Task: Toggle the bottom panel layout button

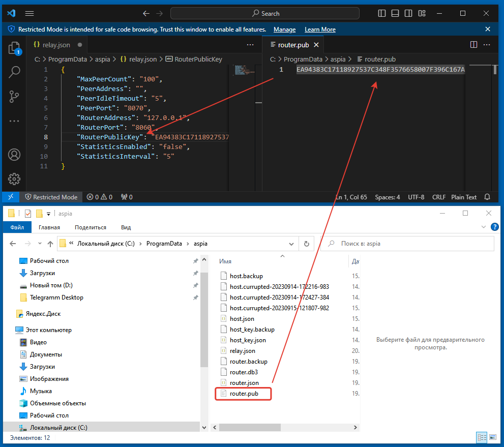Action: coord(395,14)
